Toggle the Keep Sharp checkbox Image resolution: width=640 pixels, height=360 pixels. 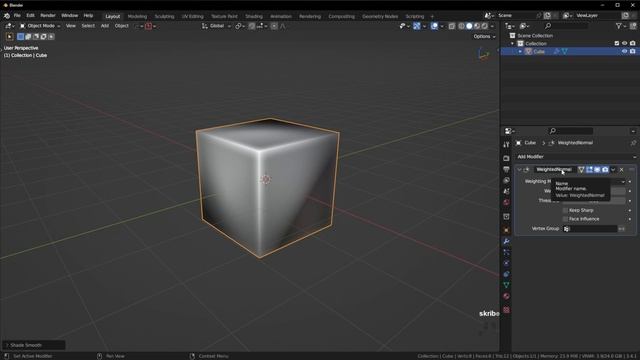pos(565,210)
